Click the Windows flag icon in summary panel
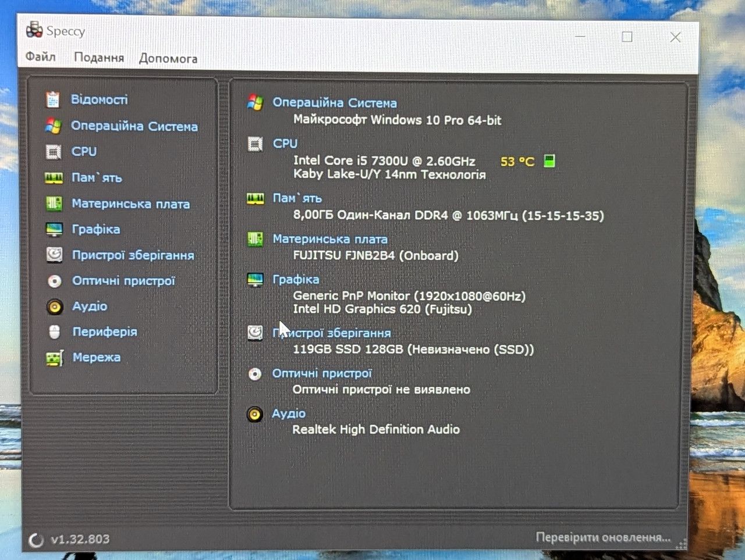This screenshot has width=745, height=560. (x=255, y=102)
